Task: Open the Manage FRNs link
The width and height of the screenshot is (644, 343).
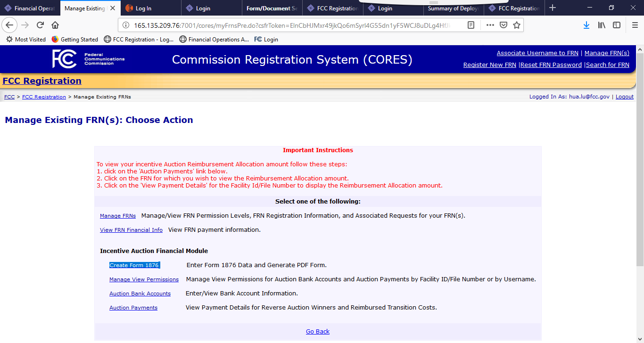Action: [118, 216]
